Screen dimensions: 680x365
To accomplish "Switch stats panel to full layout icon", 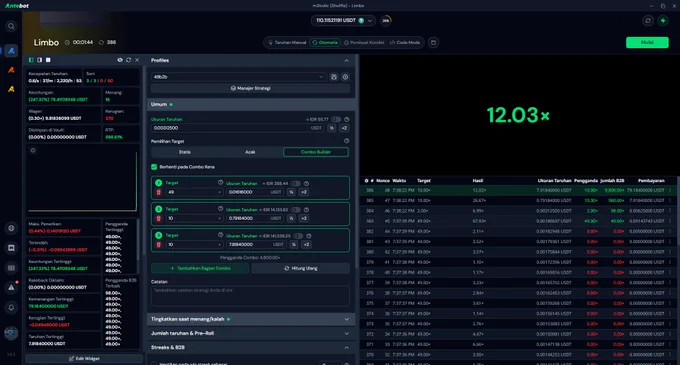I will tap(48, 60).
